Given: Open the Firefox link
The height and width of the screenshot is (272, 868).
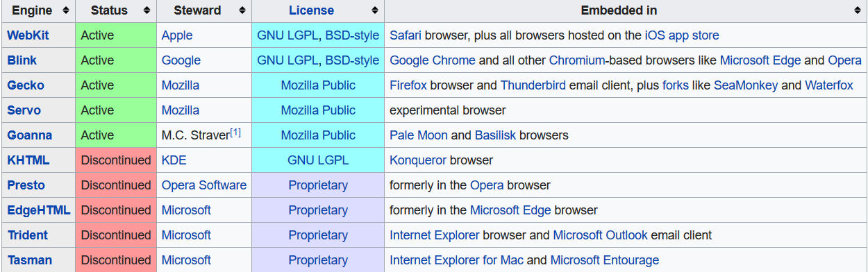Looking at the screenshot, I should [408, 85].
